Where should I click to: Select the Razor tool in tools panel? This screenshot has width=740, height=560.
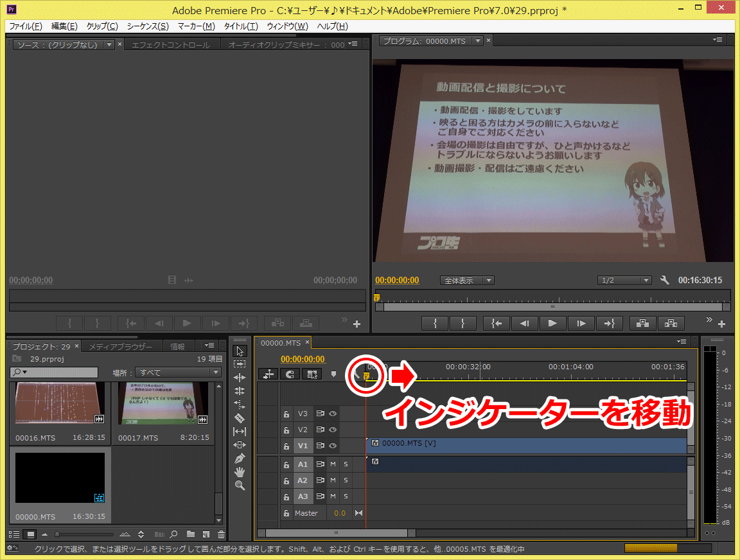240,418
